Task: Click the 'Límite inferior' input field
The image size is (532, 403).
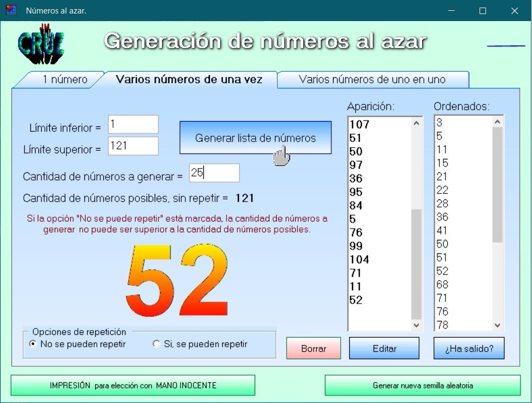Action: coord(133,124)
